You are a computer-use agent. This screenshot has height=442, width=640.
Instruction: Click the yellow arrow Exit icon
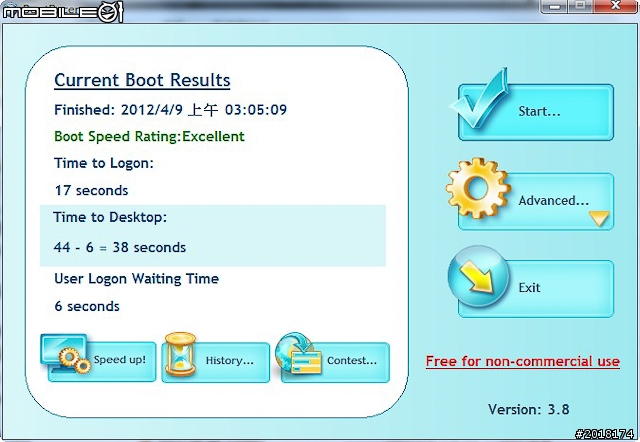pos(478,276)
